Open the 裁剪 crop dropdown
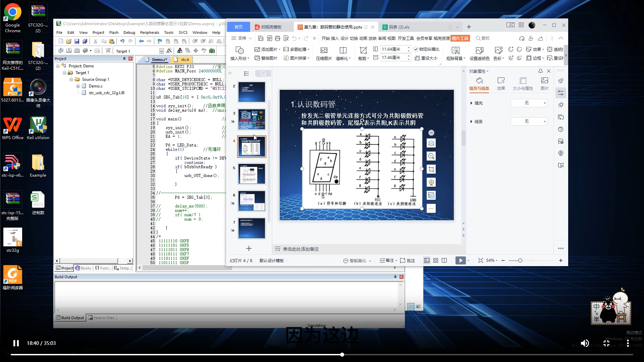This screenshot has width=644, height=362. [364, 58]
